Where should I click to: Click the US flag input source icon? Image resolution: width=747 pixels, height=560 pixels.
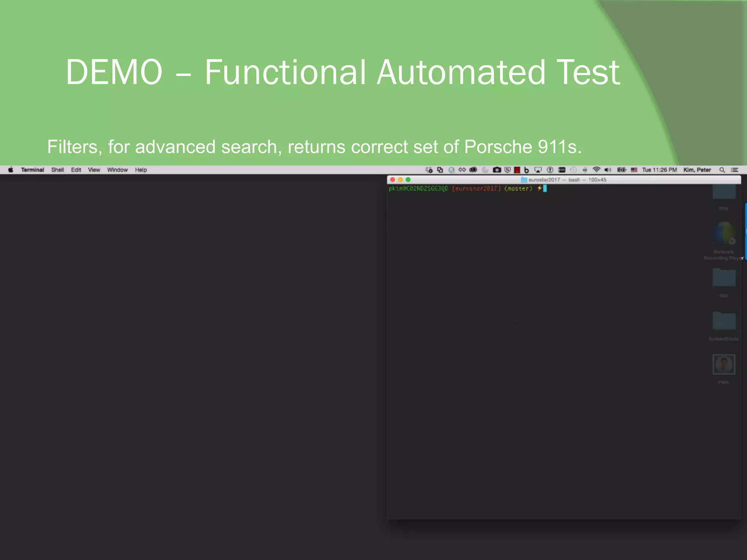pos(634,170)
